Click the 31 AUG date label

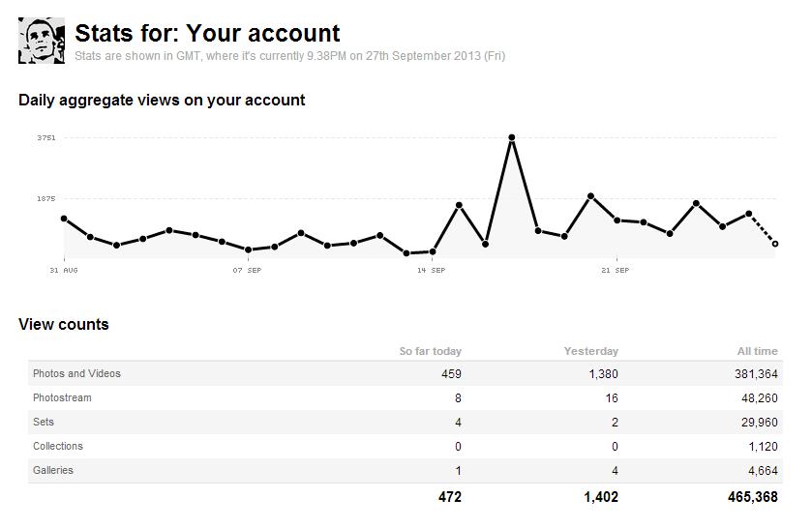(x=64, y=271)
